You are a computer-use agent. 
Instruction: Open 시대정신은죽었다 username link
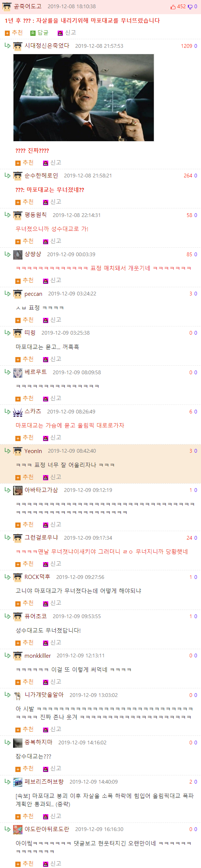(x=47, y=46)
